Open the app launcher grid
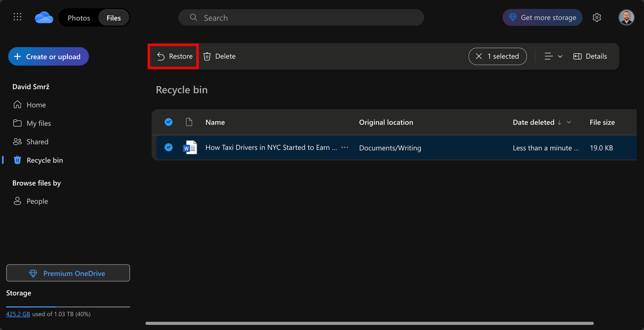The width and height of the screenshot is (644, 330). [17, 17]
